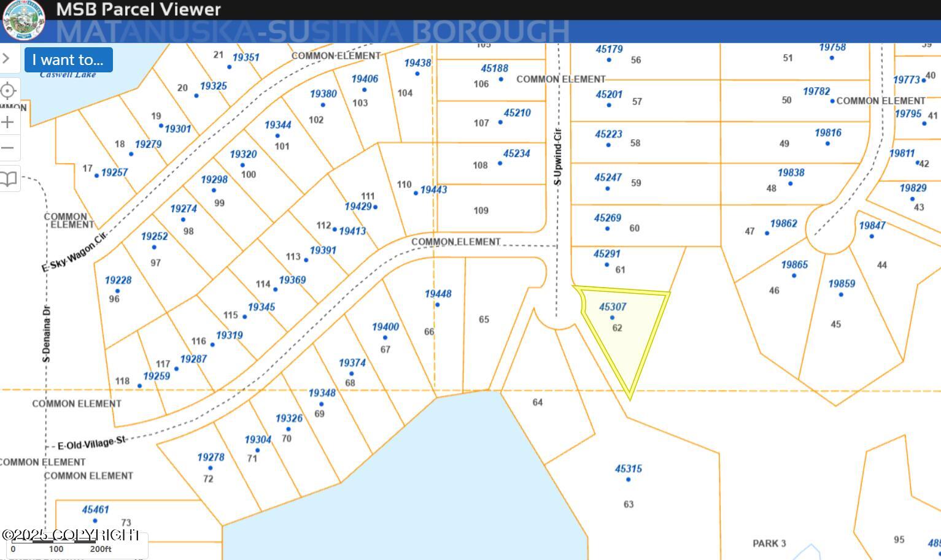The height and width of the screenshot is (560, 941).
Task: Click the Caswell Lake label
Action: click(x=68, y=74)
